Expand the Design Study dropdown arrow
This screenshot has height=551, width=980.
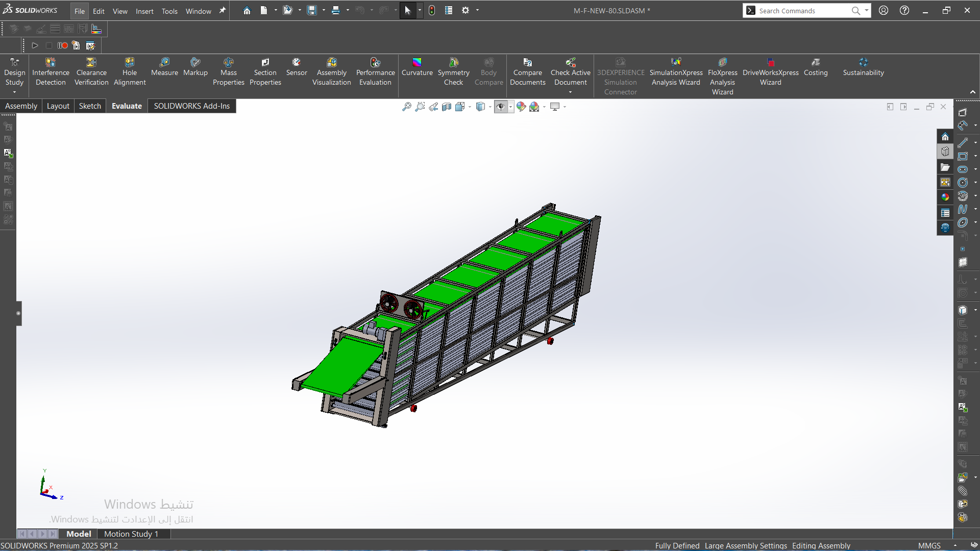point(14,92)
